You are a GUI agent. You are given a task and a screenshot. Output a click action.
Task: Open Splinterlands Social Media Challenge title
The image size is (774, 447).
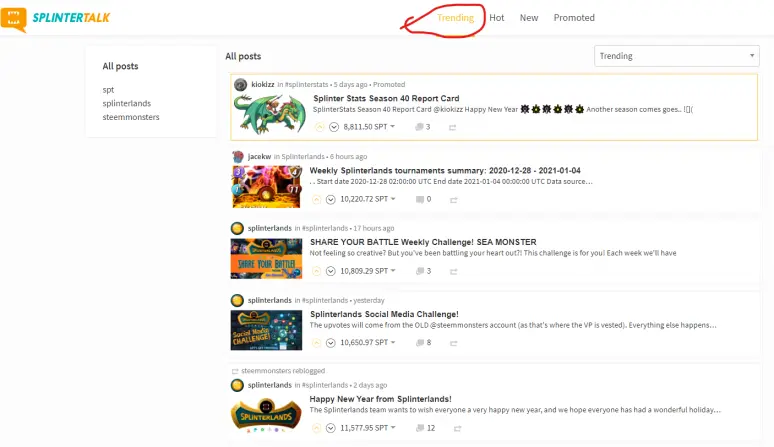[x=384, y=314]
